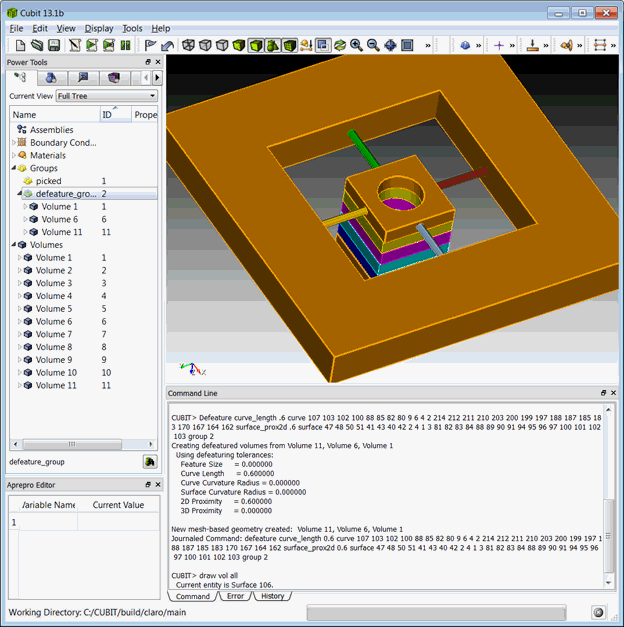The image size is (624, 627).
Task: Click the icon button beside defeature_group field
Action: (x=150, y=462)
